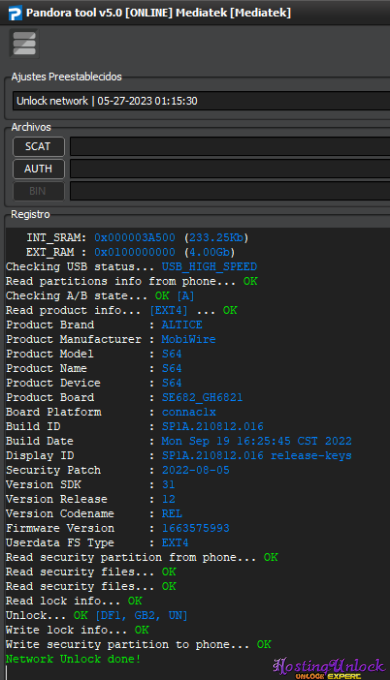Click the SCAT file button
The image size is (390, 680).
38,147
